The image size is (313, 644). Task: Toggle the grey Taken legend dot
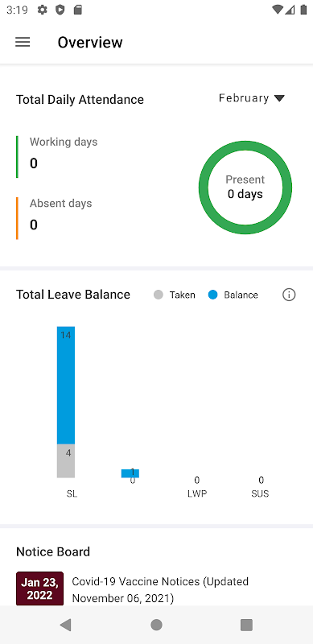[x=159, y=295]
